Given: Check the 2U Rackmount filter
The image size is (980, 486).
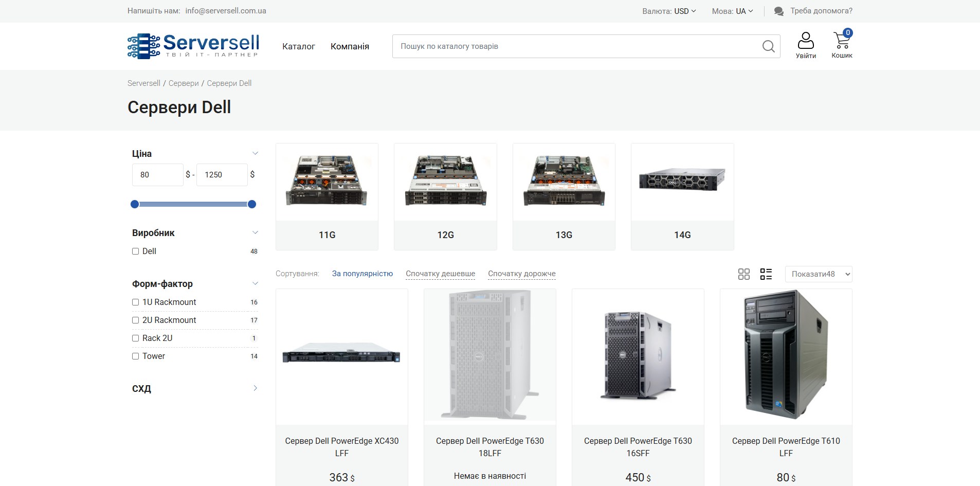Looking at the screenshot, I should coord(136,320).
